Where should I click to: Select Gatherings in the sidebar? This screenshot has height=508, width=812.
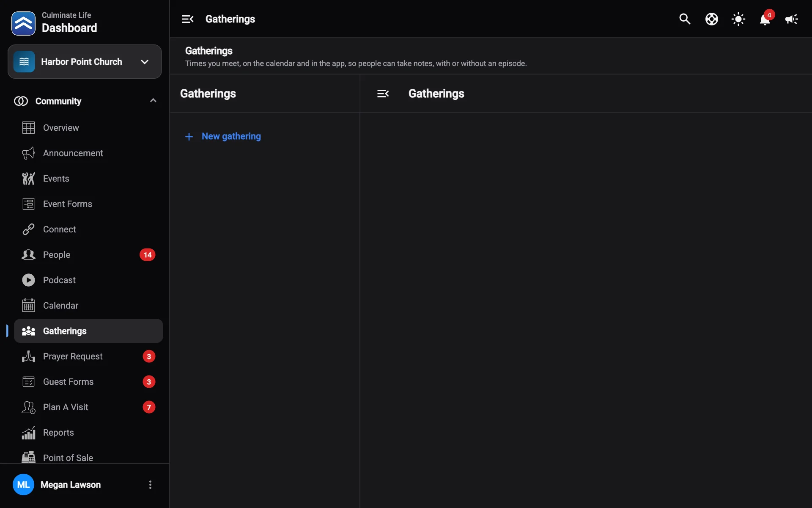[88, 331]
